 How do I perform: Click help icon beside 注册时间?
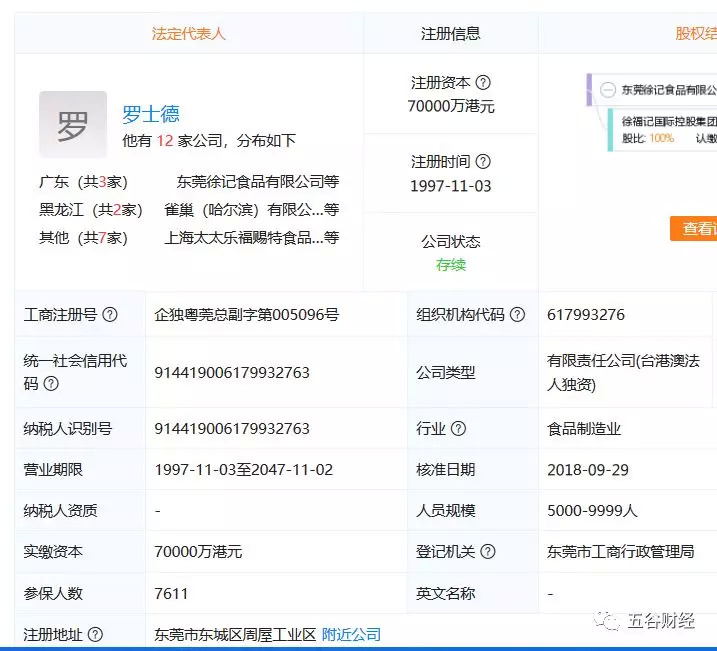coord(483,162)
